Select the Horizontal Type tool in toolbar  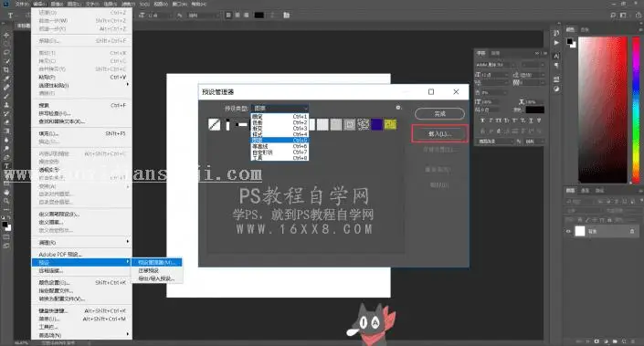click(6, 166)
